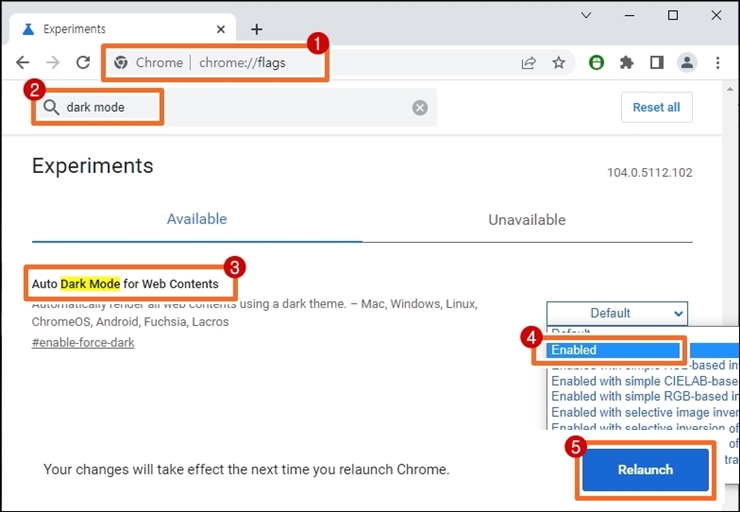The width and height of the screenshot is (740, 512).
Task: Open the Default dropdown for Auto Dark Mode
Action: [617, 313]
